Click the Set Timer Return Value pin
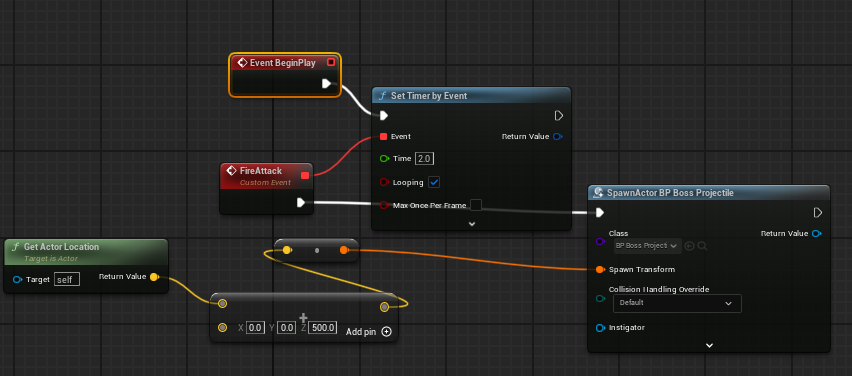This screenshot has width=852, height=376. (x=557, y=136)
